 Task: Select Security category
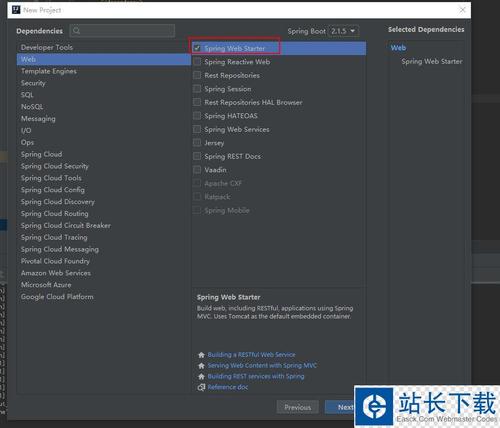[104, 83]
